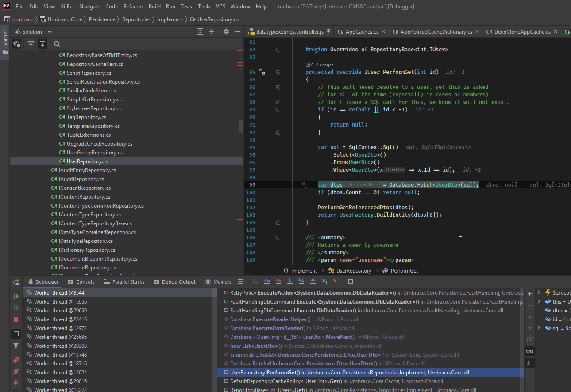Open the Solution view dropdown
Screen dimensions: 571x392
coord(49,31)
